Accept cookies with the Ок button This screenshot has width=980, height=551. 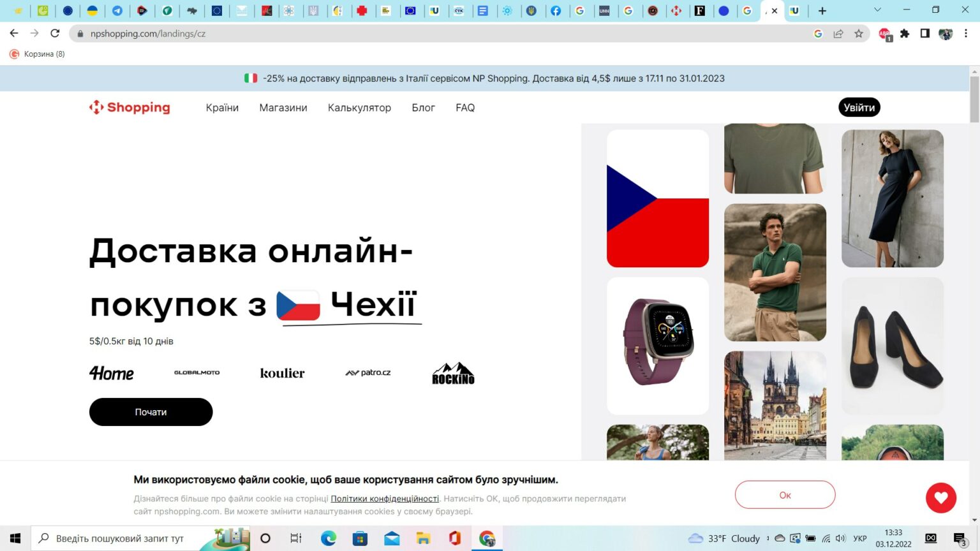coord(785,495)
